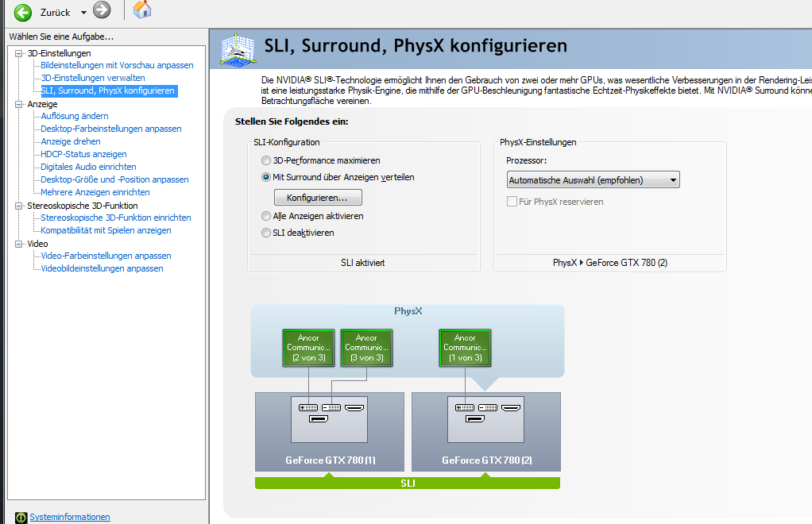Click display tile Ancor (1 von 3)
Screen dimensions: 812x524
pos(465,348)
